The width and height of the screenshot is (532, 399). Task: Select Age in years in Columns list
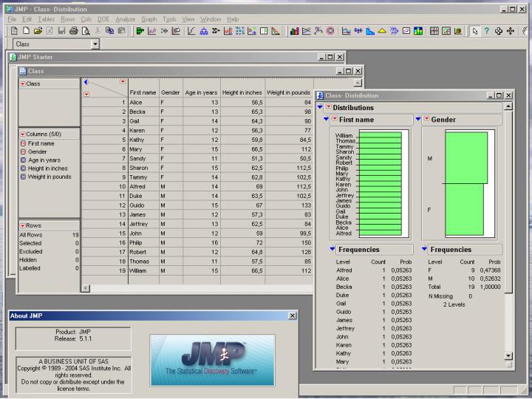(45, 160)
